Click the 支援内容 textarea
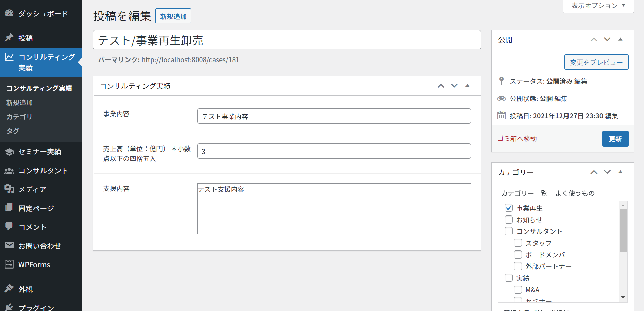 point(334,208)
